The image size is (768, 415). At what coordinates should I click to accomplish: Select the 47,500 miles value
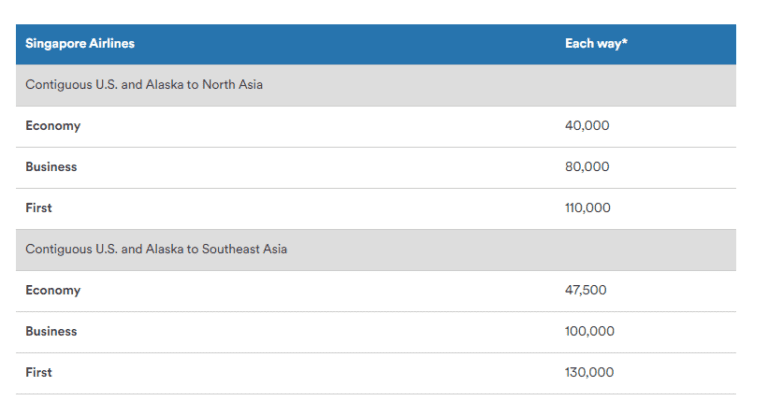click(586, 290)
